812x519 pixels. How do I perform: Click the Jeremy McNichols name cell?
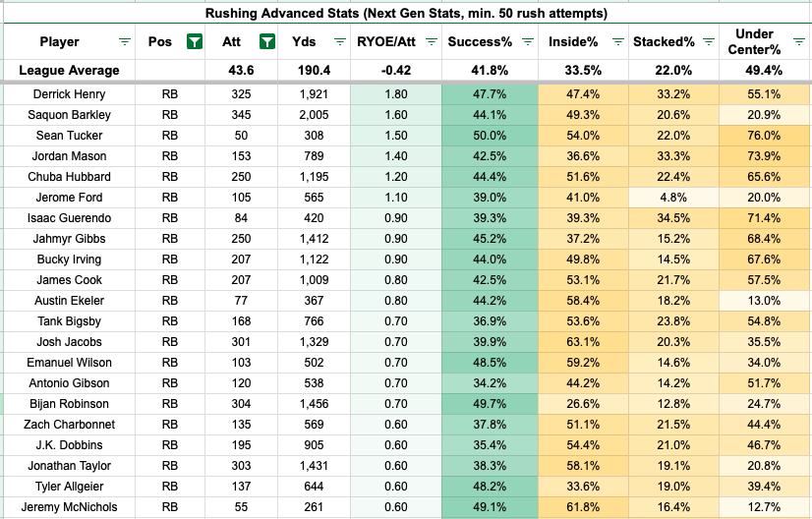[70, 507]
